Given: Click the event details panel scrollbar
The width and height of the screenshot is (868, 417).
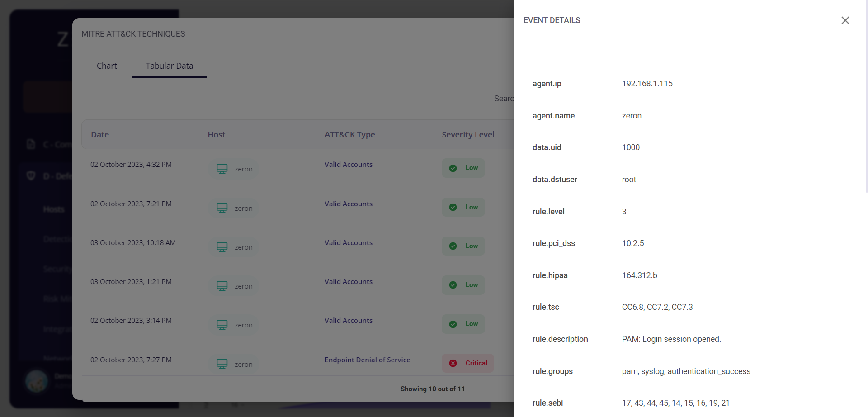Looking at the screenshot, I should [x=866, y=96].
